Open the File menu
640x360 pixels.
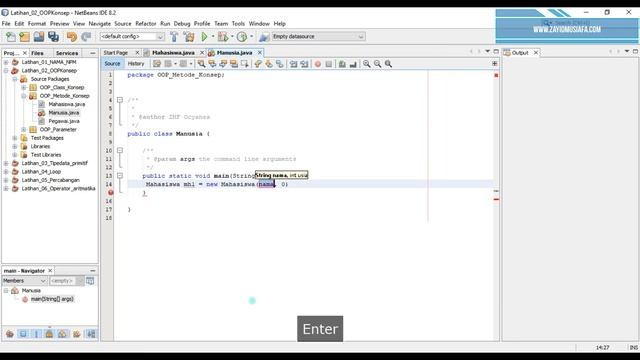[x=6, y=24]
